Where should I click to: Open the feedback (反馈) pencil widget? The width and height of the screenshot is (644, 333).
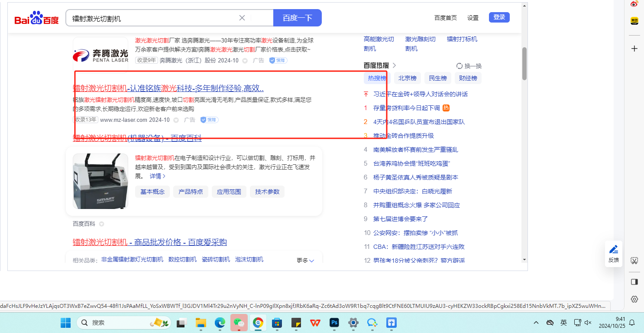click(x=613, y=253)
